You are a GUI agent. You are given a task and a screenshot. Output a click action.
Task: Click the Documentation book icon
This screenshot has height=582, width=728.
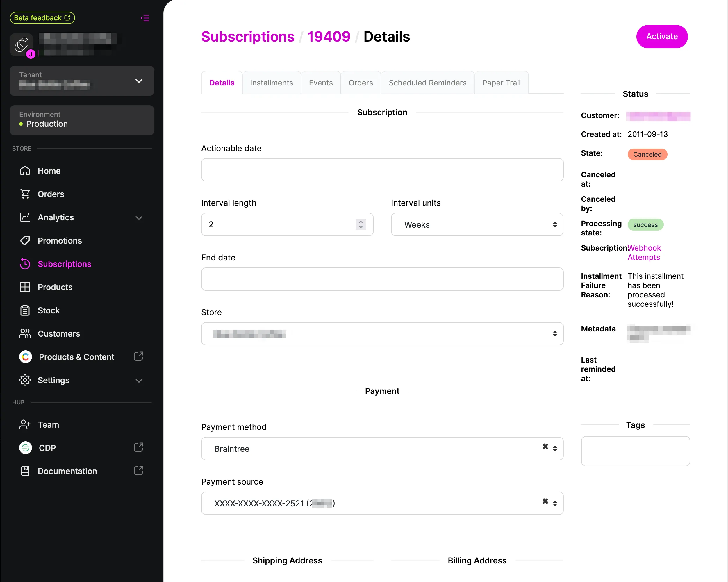click(x=25, y=471)
